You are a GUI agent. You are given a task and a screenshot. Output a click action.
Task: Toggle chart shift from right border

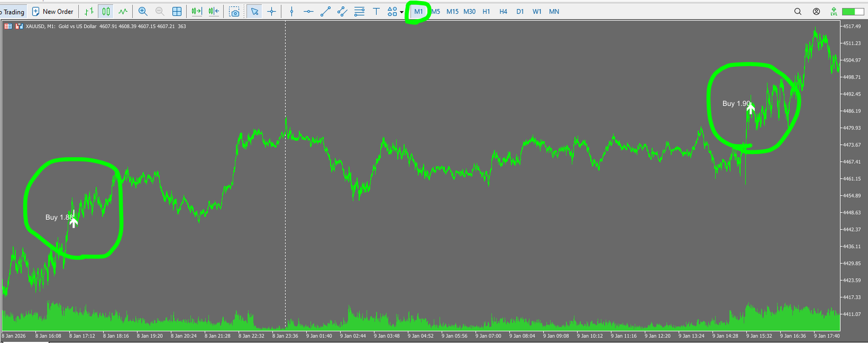[214, 11]
